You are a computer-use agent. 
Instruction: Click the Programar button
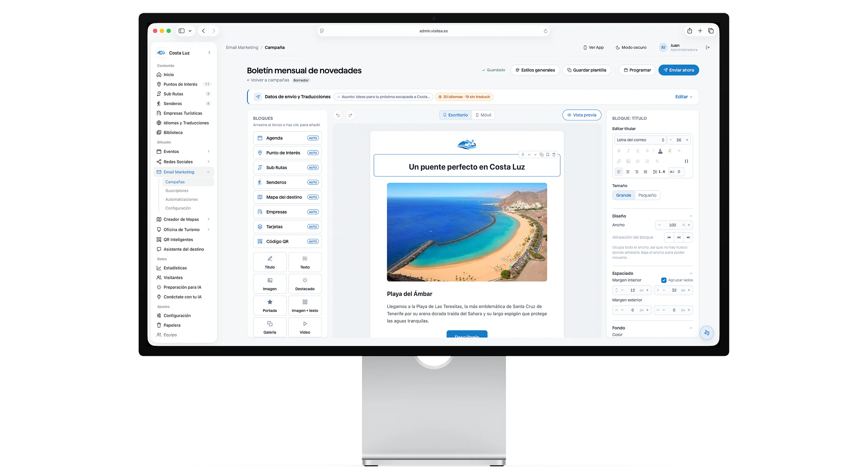pyautogui.click(x=637, y=70)
